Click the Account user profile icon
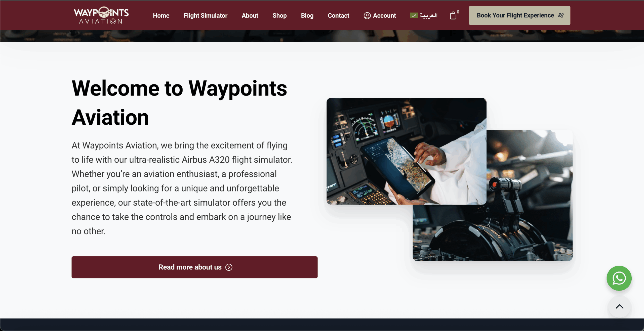Screen dimensions: 644x331 (367, 16)
